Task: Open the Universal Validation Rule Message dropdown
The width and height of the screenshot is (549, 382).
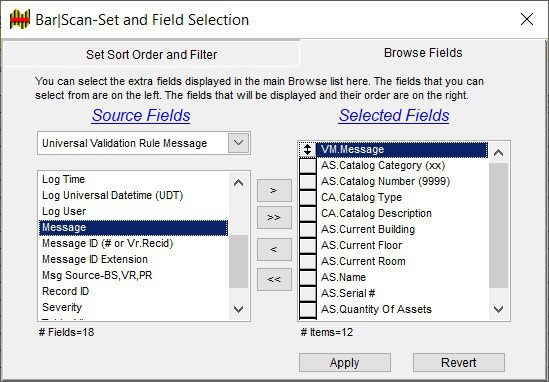Action: coord(238,143)
